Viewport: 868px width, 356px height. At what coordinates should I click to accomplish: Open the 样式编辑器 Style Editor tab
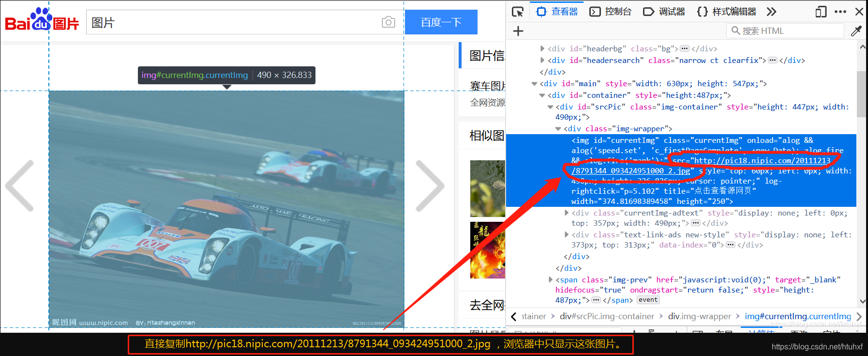(x=727, y=12)
